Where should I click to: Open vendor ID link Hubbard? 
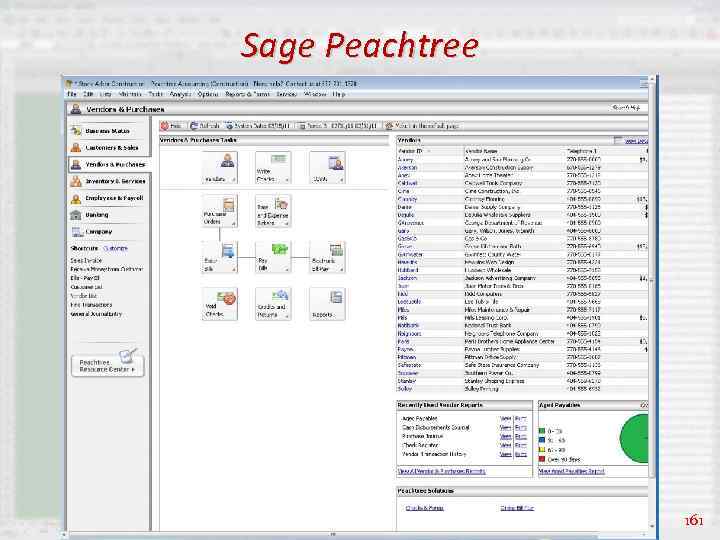408,270
